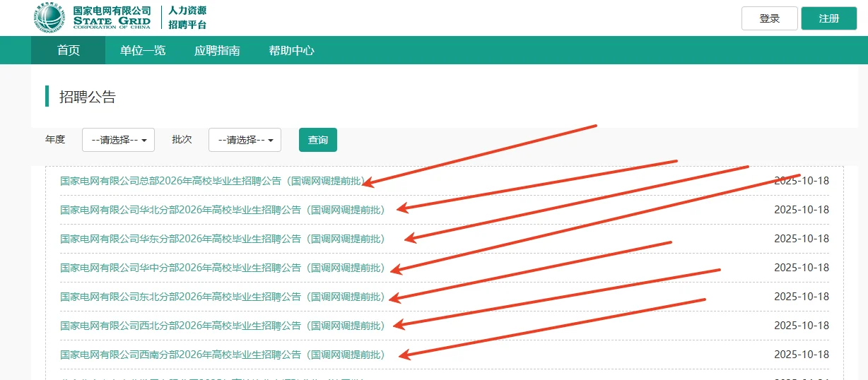
Task: Expand the 年度 year dropdown
Action: 119,140
